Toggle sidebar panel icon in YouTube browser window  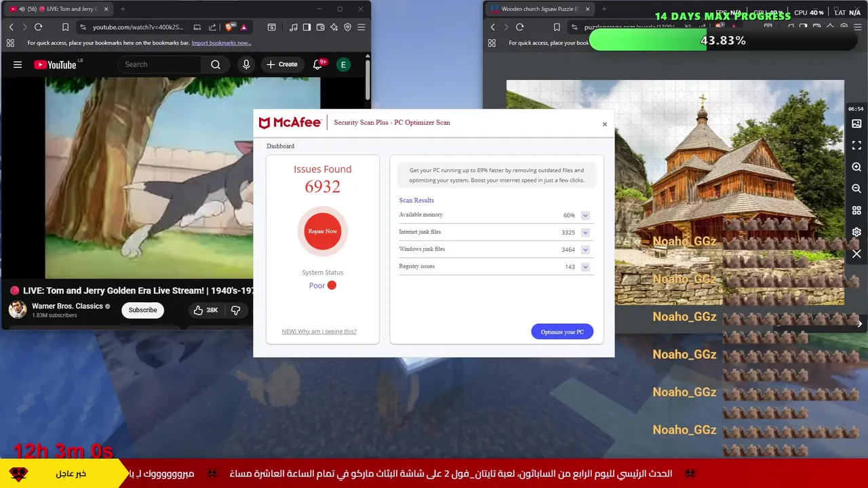(x=307, y=27)
